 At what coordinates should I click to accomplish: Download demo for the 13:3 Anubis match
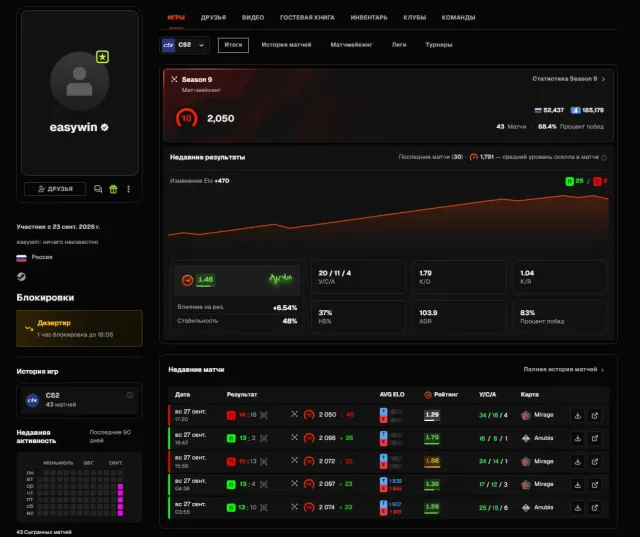pos(578,438)
